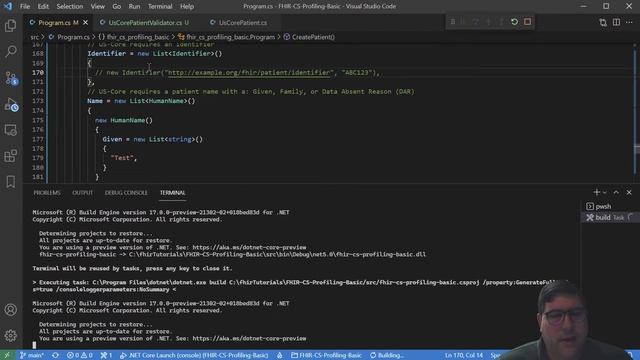Synchronize changes in status bar
The image size is (640, 360).
click(x=55, y=355)
